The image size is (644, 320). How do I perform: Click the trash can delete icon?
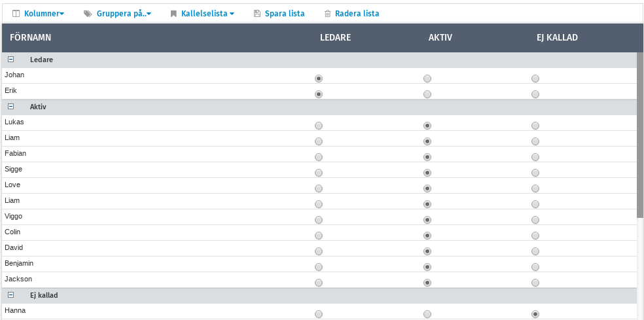pyautogui.click(x=327, y=13)
